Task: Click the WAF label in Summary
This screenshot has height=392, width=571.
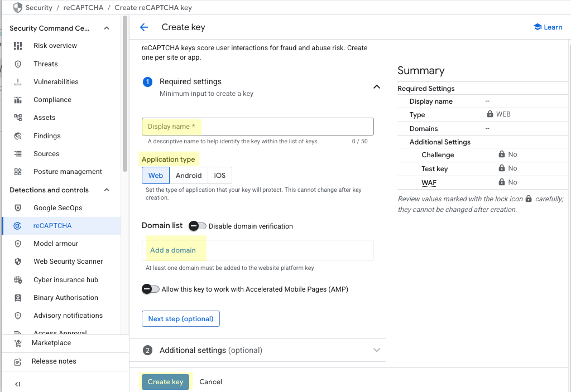Action: pos(429,183)
